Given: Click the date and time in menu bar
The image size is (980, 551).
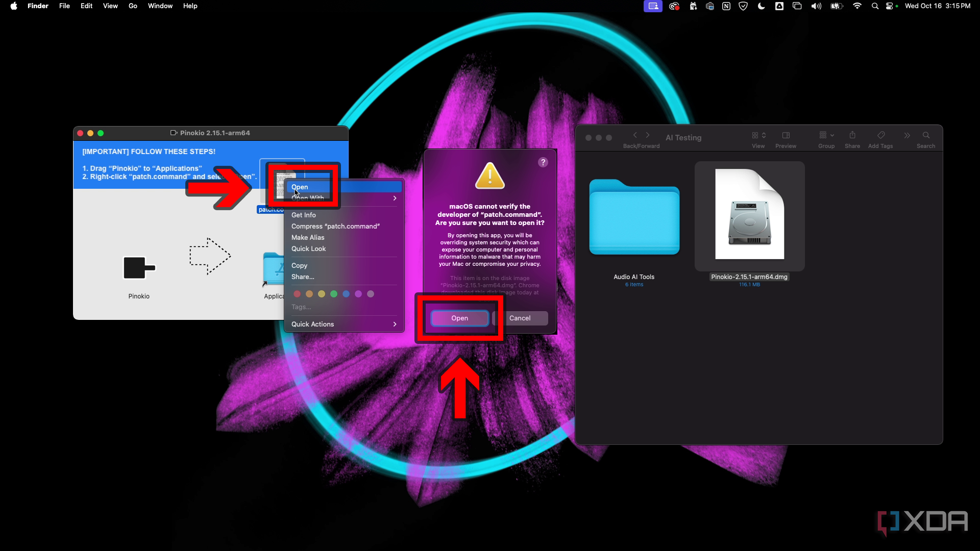Looking at the screenshot, I should 938,6.
